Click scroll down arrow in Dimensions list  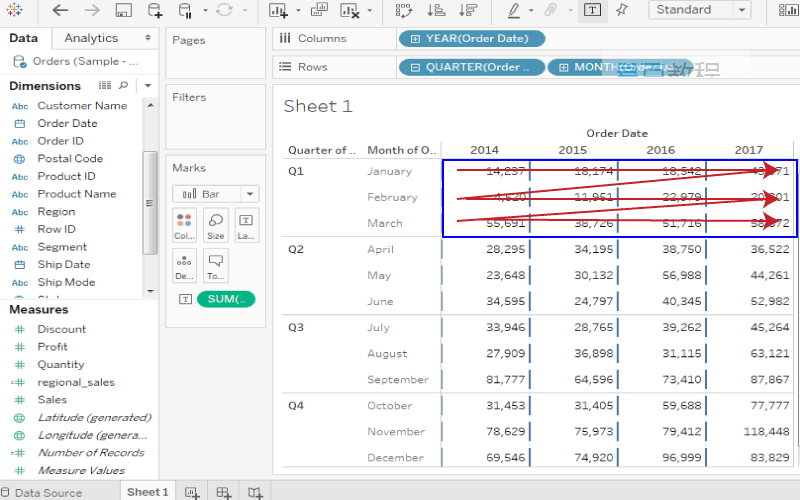[x=150, y=291]
